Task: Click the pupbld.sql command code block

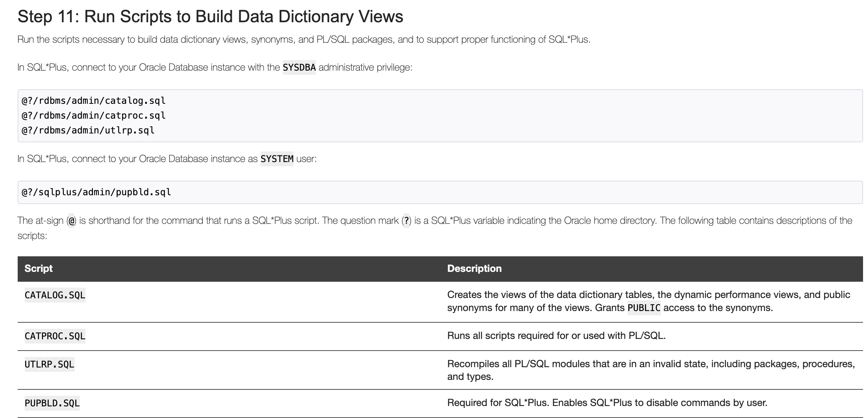Action: click(96, 192)
